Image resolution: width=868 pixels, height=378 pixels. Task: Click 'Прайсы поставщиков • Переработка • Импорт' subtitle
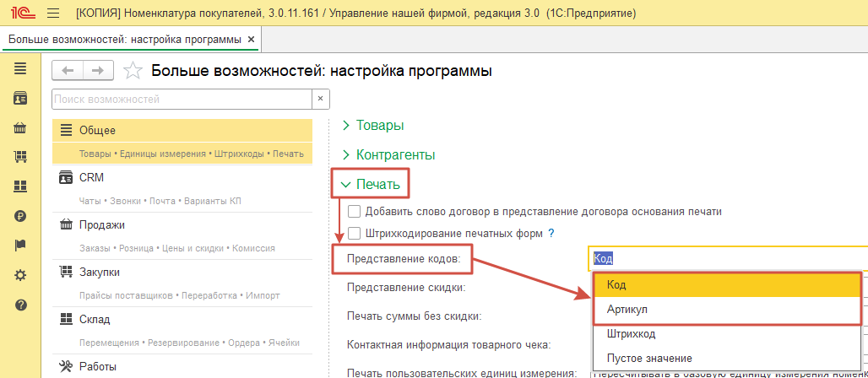179,295
